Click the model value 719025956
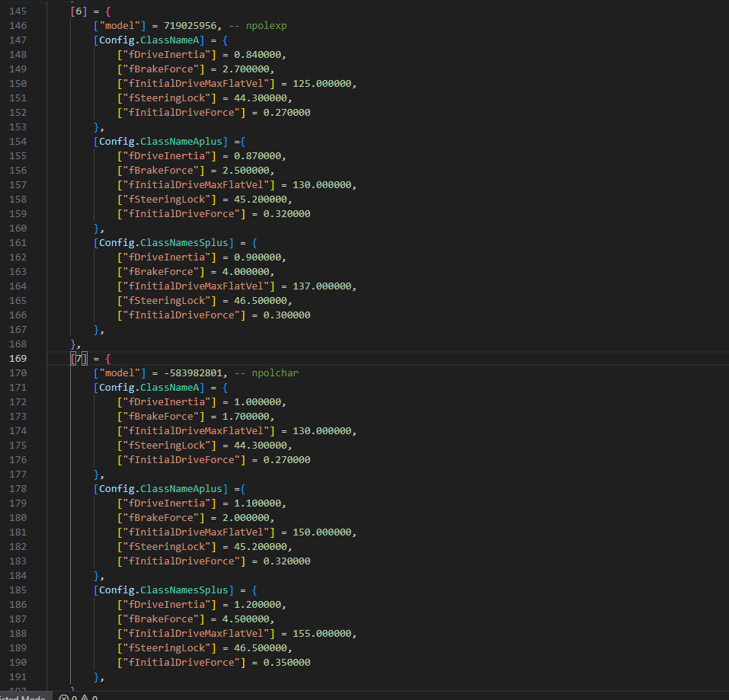The height and width of the screenshot is (700, 729). coord(190,26)
